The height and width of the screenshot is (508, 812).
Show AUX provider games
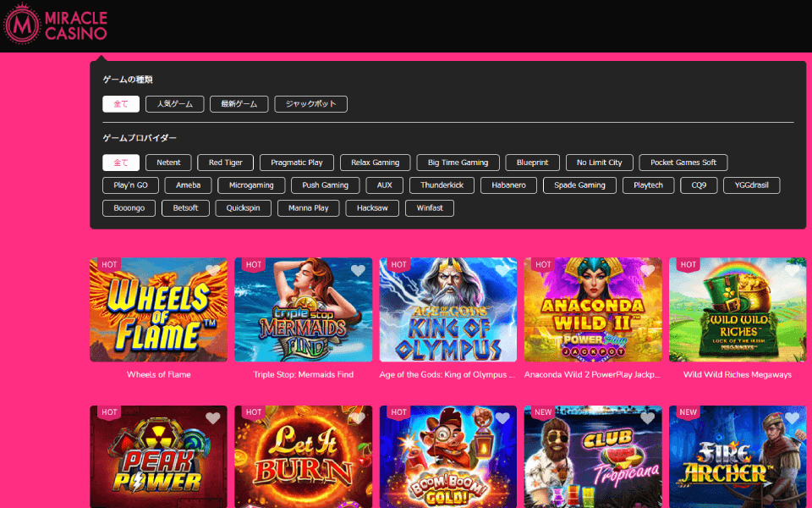(x=384, y=185)
